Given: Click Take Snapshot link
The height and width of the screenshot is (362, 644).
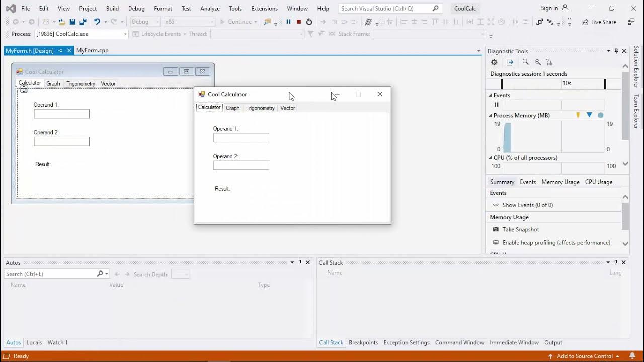Looking at the screenshot, I should click(x=520, y=229).
